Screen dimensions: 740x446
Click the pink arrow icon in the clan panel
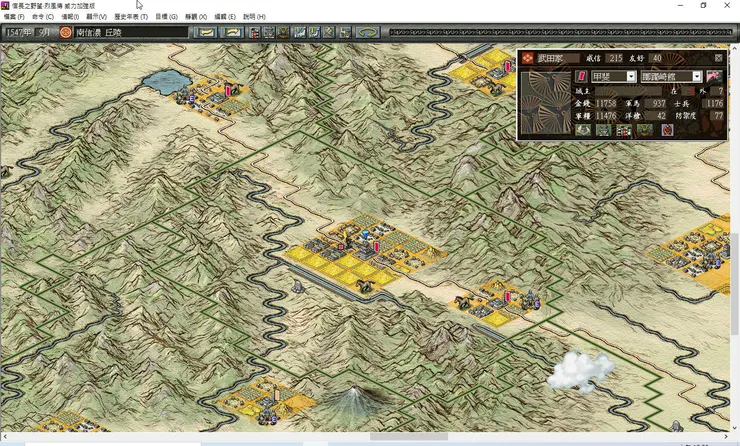(x=714, y=76)
